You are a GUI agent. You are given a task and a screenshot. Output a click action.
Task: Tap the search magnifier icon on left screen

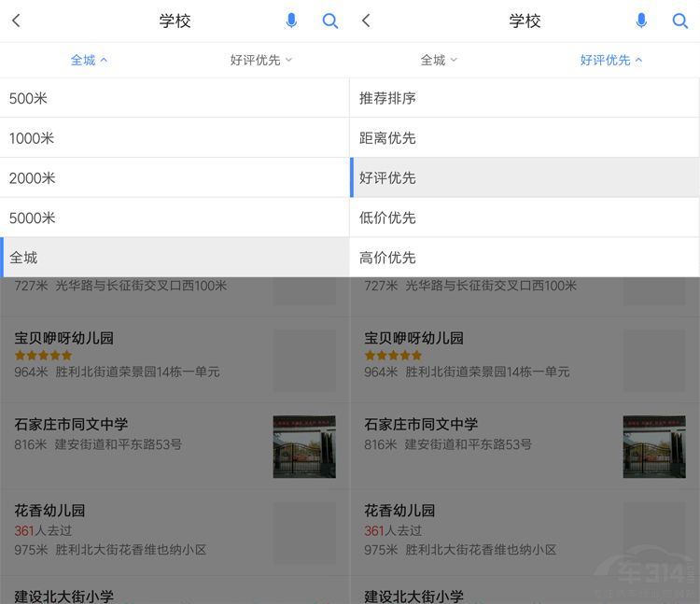[x=330, y=21]
